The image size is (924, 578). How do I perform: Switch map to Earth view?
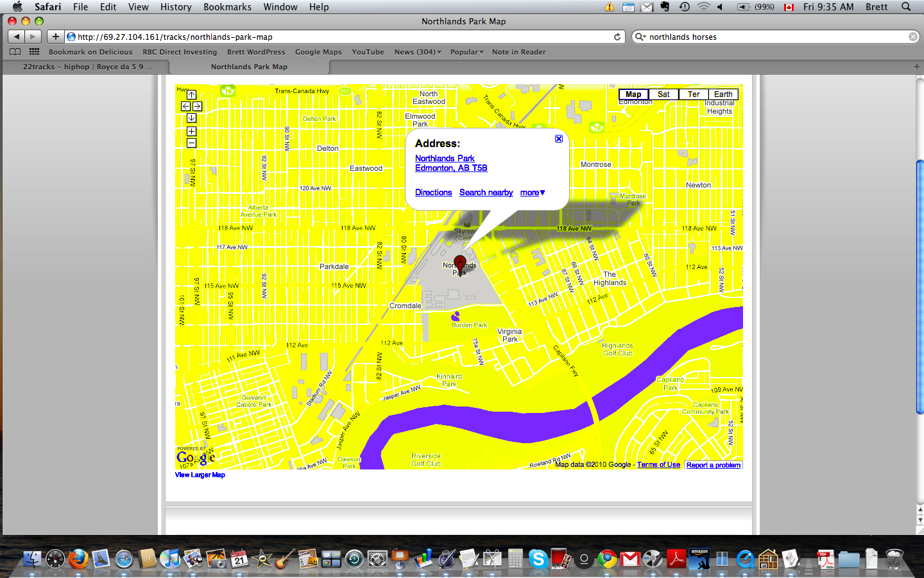pos(723,94)
